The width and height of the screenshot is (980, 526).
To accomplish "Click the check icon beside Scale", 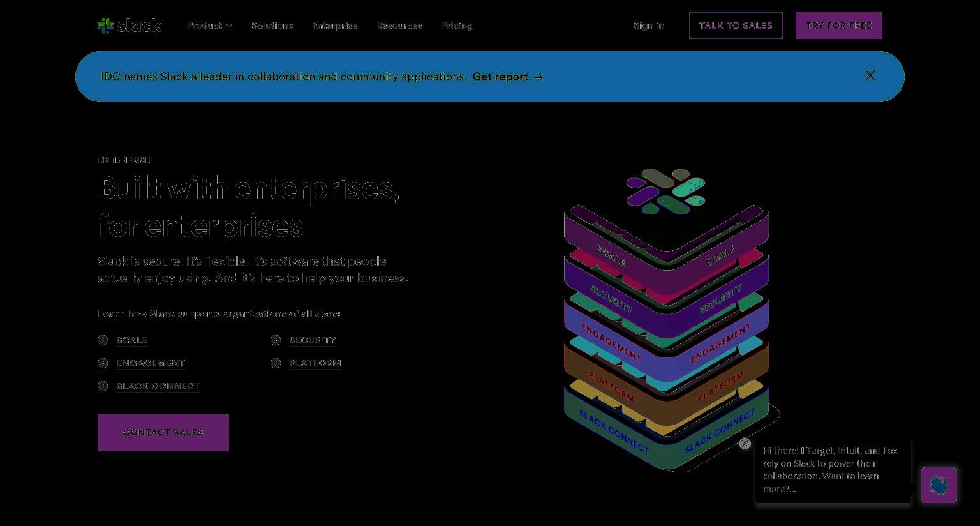I will (x=103, y=340).
